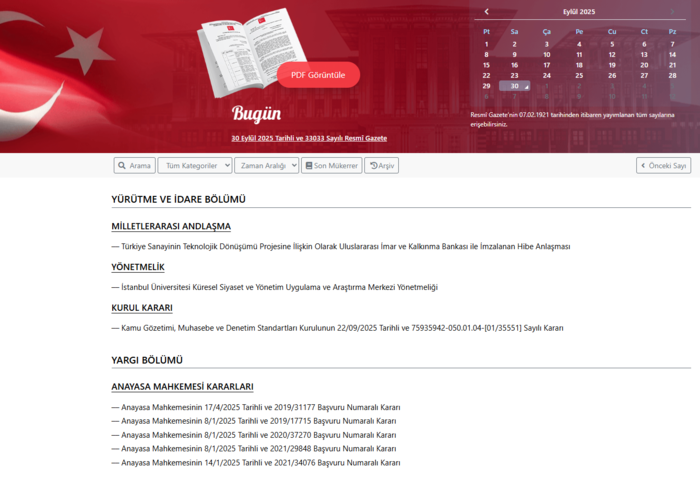Select day 7 in the September calendar
Image resolution: width=700 pixels, height=479 pixels.
(x=672, y=44)
